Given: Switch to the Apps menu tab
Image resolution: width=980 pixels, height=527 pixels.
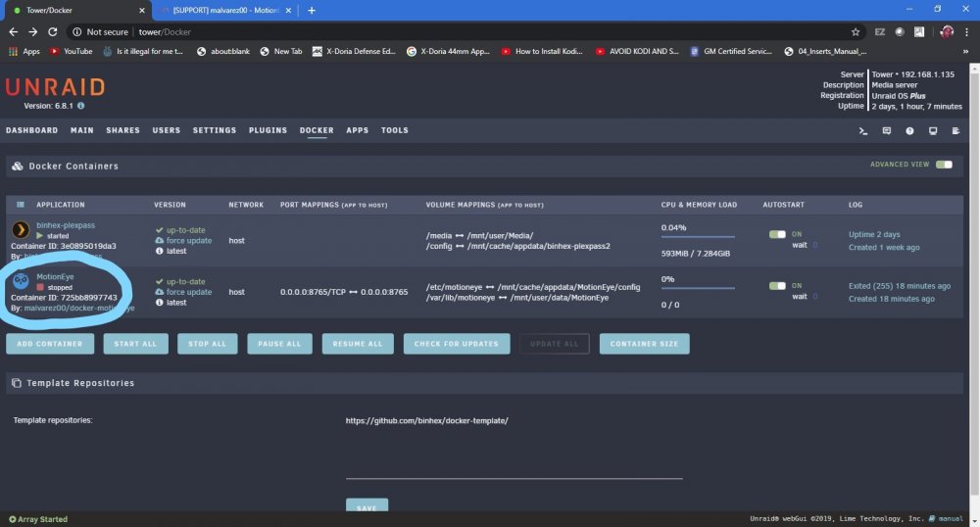Looking at the screenshot, I should pyautogui.click(x=358, y=130).
